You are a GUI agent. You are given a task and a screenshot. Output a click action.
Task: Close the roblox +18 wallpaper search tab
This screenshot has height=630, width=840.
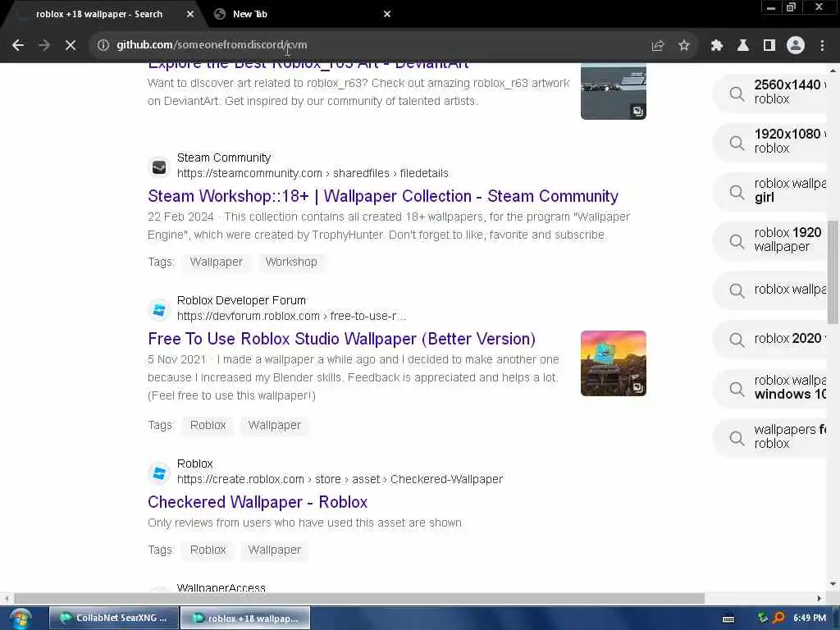190,15
